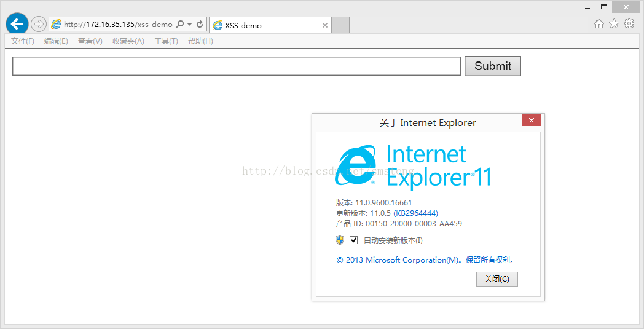The width and height of the screenshot is (644, 329).
Task: Open the KB2964444 link
Action: (x=415, y=213)
